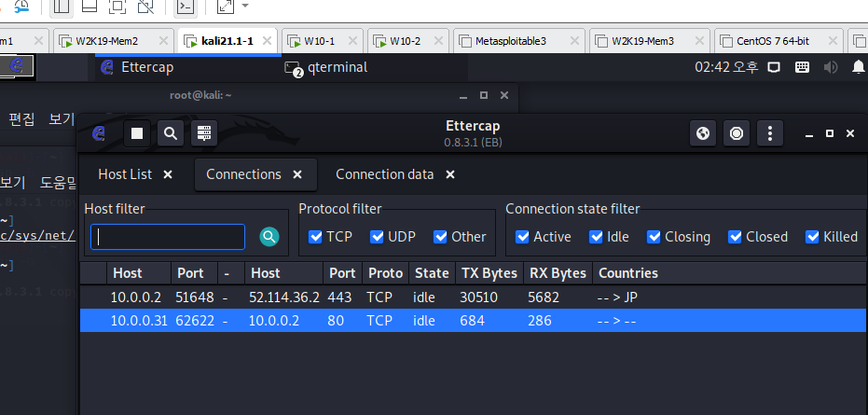Open the Connection data tab
This screenshot has height=415, width=868.
[385, 174]
